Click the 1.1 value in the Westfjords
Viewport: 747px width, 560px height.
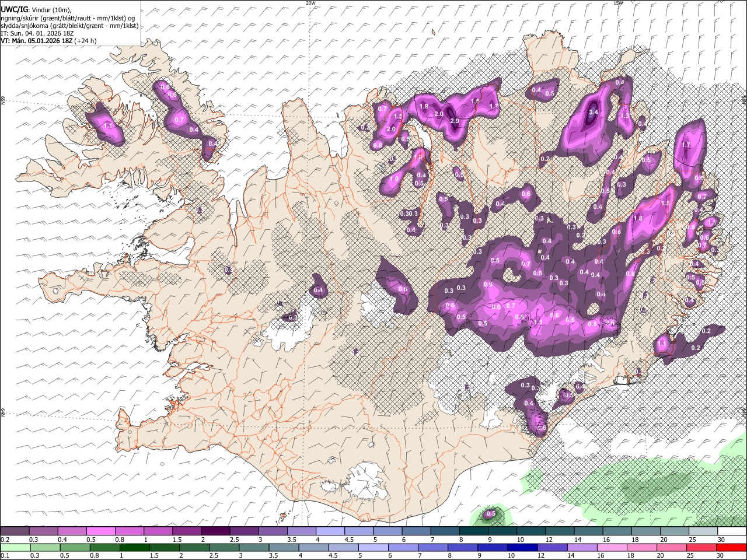click(x=108, y=125)
